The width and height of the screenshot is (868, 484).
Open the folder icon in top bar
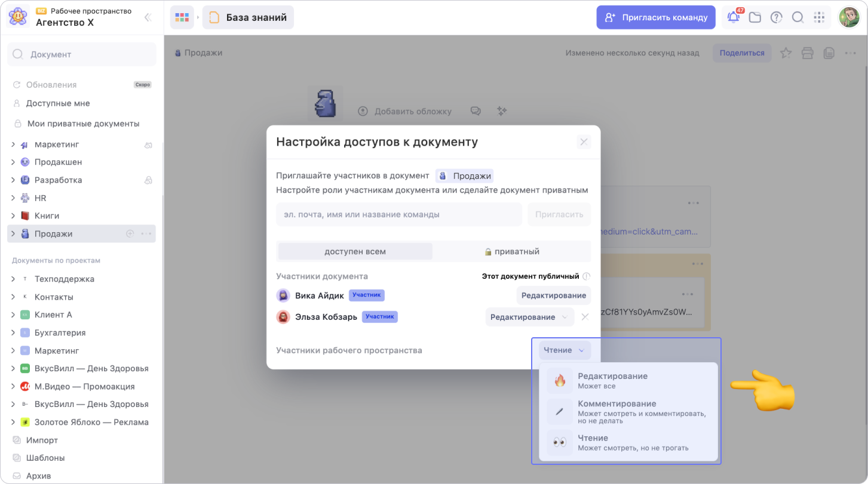[755, 17]
